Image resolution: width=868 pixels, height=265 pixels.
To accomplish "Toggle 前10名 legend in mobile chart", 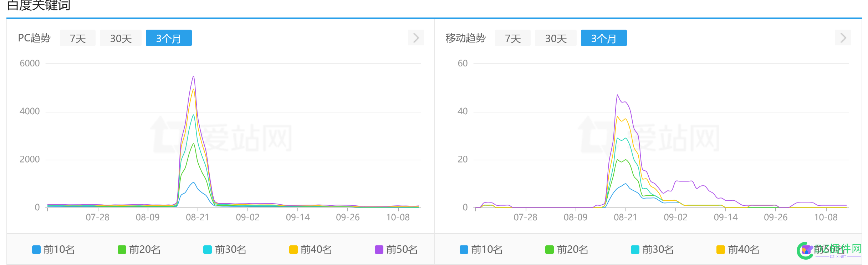I will click(481, 250).
